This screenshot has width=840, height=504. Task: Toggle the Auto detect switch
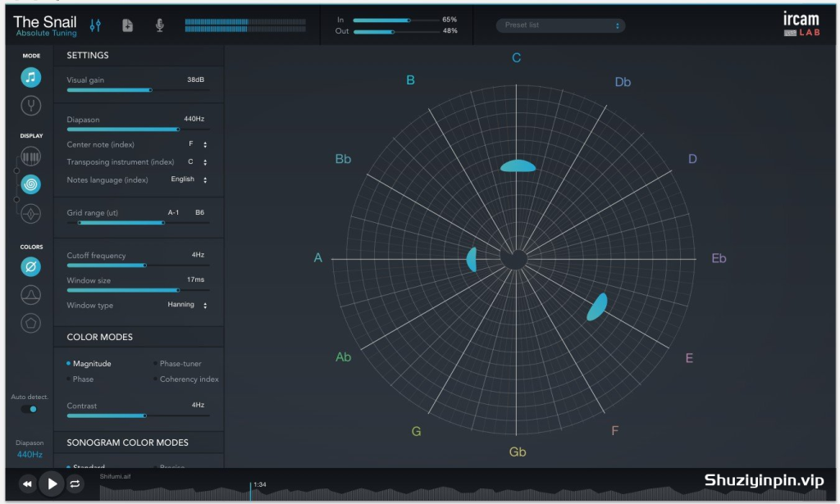(x=29, y=409)
